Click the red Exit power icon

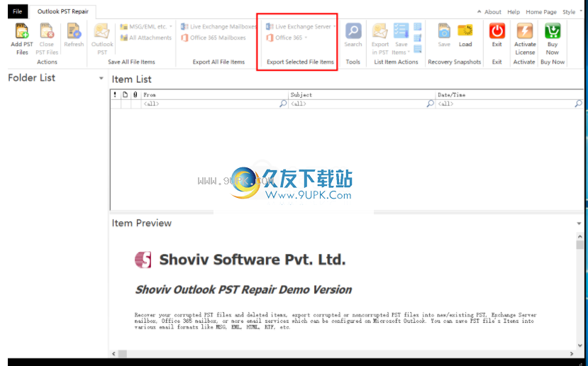(x=497, y=30)
